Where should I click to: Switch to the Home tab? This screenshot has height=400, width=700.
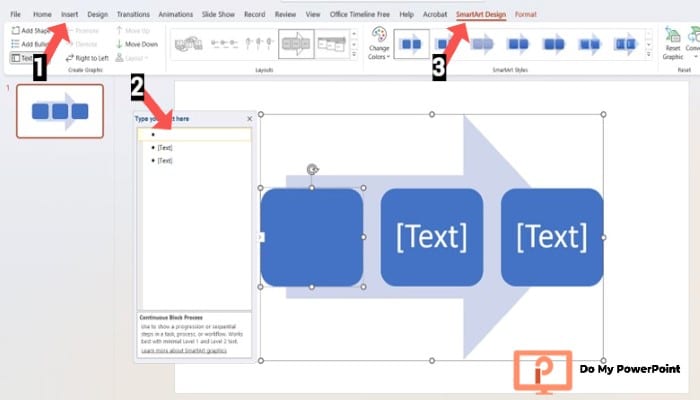point(42,14)
